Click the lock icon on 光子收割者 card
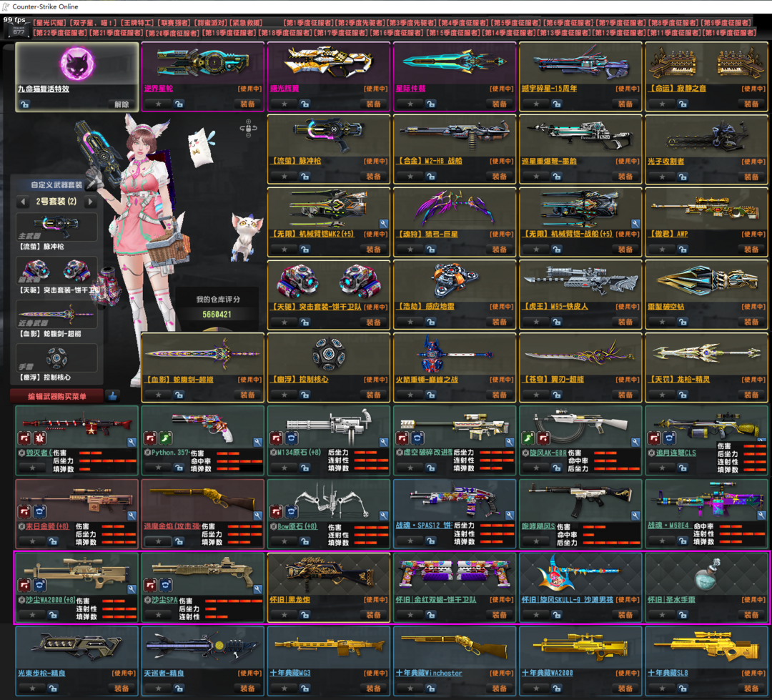The width and height of the screenshot is (772, 700). [683, 177]
